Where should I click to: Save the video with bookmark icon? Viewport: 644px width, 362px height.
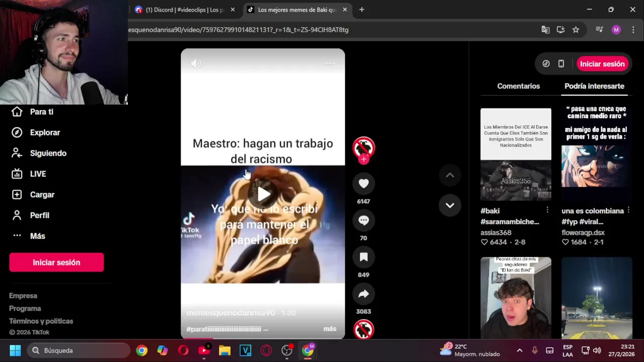363,257
